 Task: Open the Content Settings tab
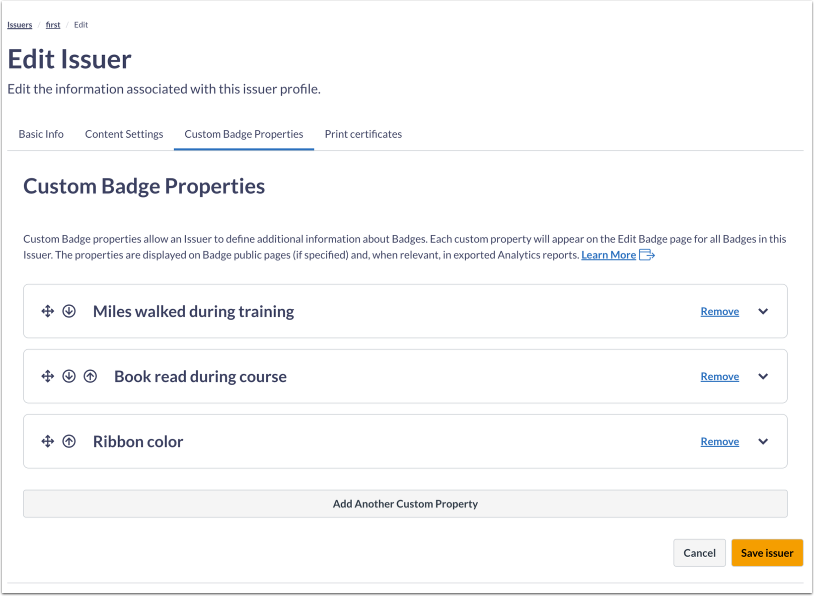point(124,134)
